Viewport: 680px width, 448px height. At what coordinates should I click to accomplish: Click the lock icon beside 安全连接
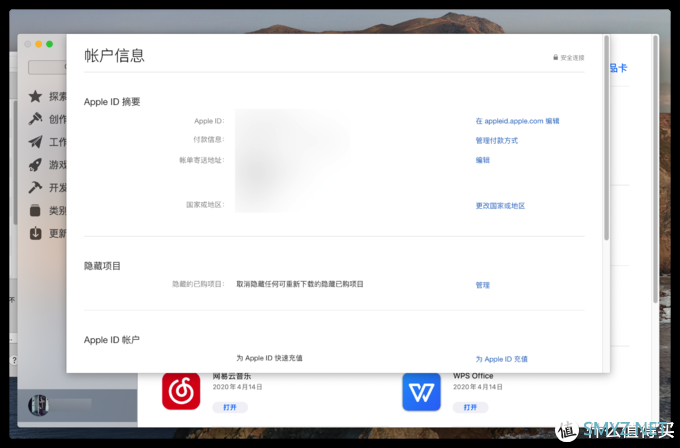tap(555, 57)
